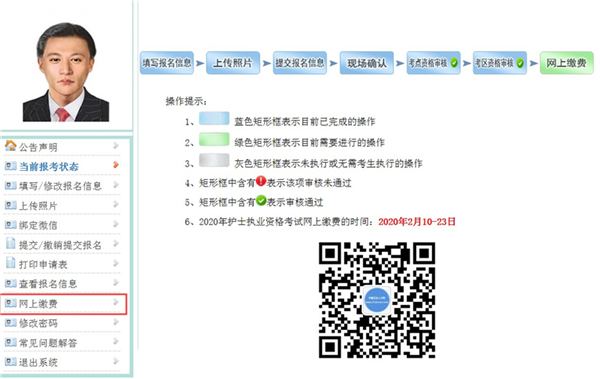Click the arrow at right of 绑定微信
The image size is (600, 379).
[116, 224]
